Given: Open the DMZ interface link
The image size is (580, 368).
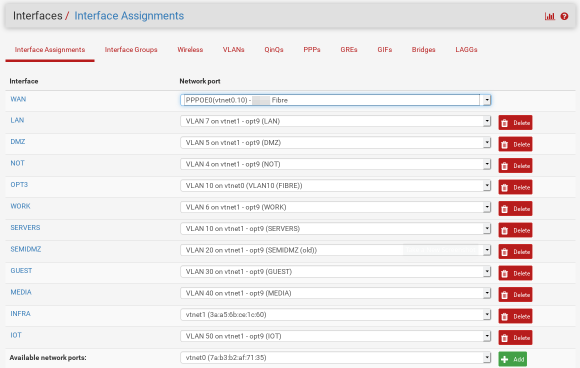Looking at the screenshot, I should pyautogui.click(x=18, y=142).
